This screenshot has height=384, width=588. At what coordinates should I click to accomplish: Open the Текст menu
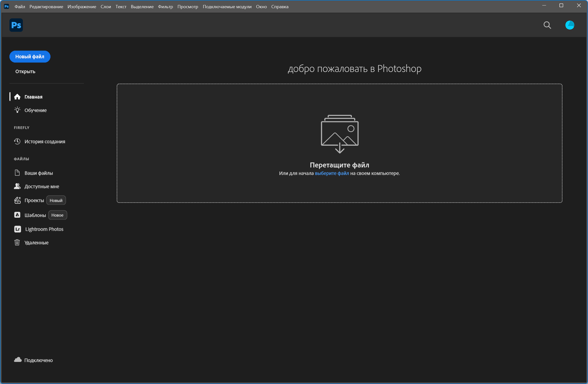(121, 7)
